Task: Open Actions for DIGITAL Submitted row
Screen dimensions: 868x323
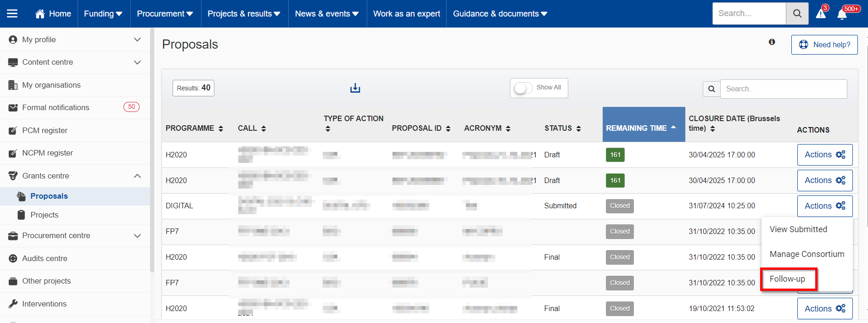Action: (825, 206)
